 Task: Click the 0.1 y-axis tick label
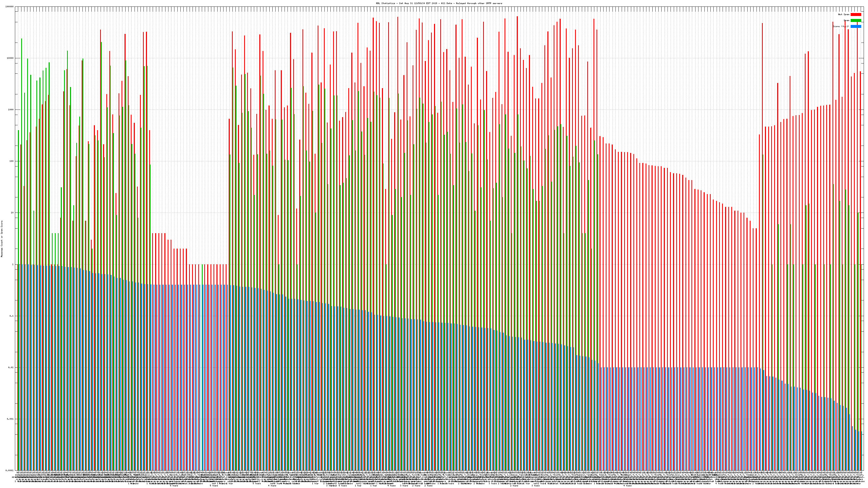click(x=12, y=316)
